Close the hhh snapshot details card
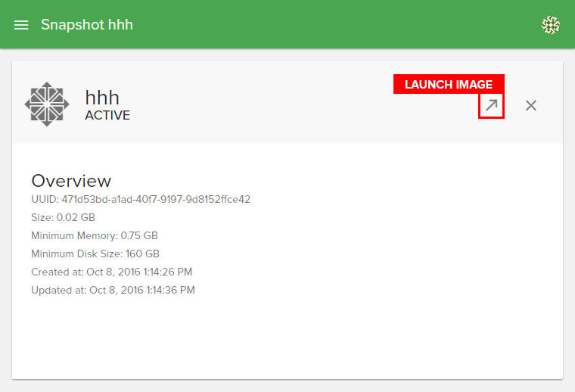 (531, 106)
